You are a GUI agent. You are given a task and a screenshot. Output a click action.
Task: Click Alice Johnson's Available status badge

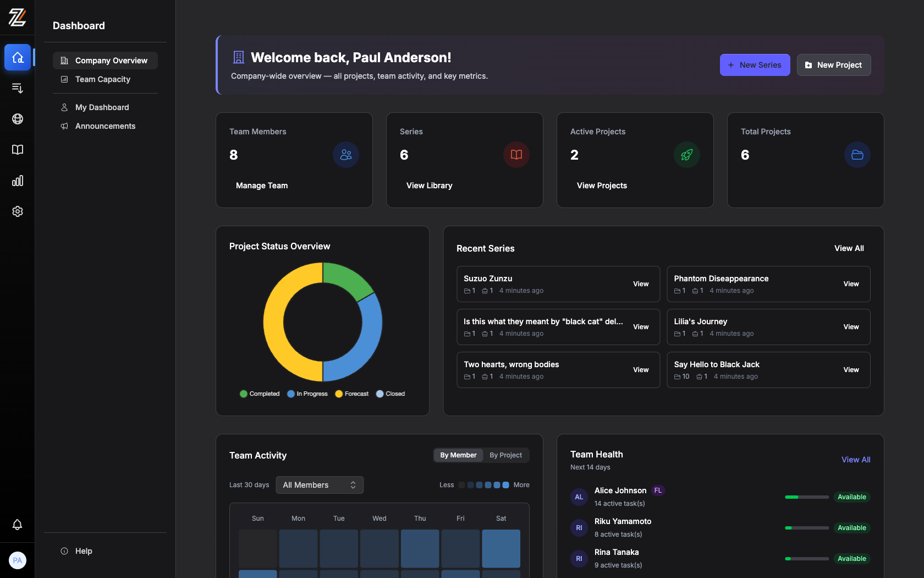point(852,497)
